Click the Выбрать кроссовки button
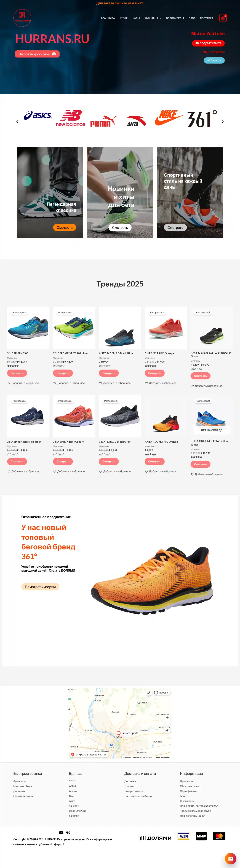240x868 pixels. [37, 54]
